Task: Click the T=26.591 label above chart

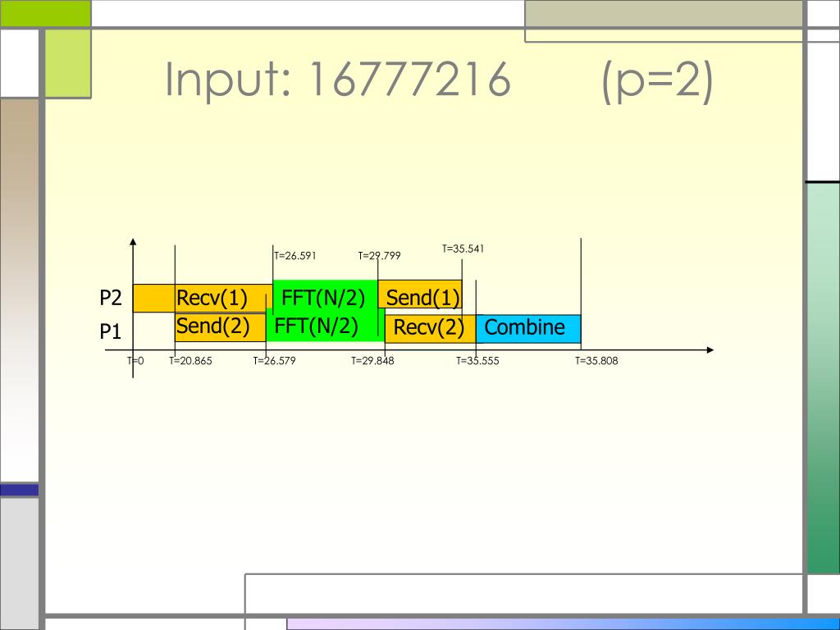Action: (x=295, y=256)
